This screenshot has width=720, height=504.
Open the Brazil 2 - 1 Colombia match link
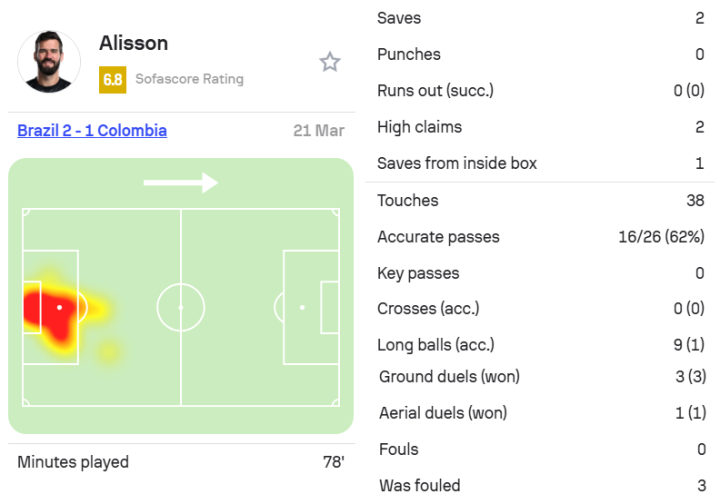tap(92, 131)
